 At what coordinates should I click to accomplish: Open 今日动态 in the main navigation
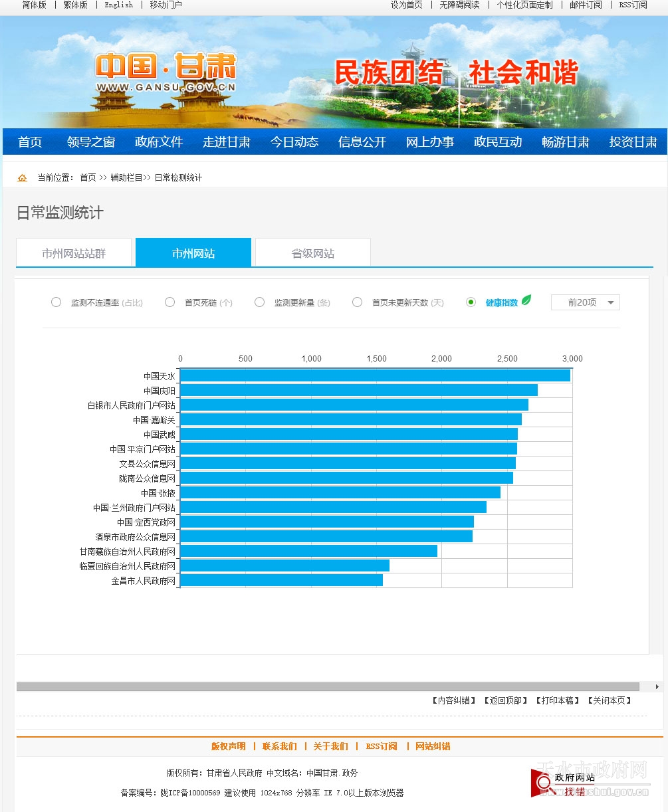coord(294,142)
